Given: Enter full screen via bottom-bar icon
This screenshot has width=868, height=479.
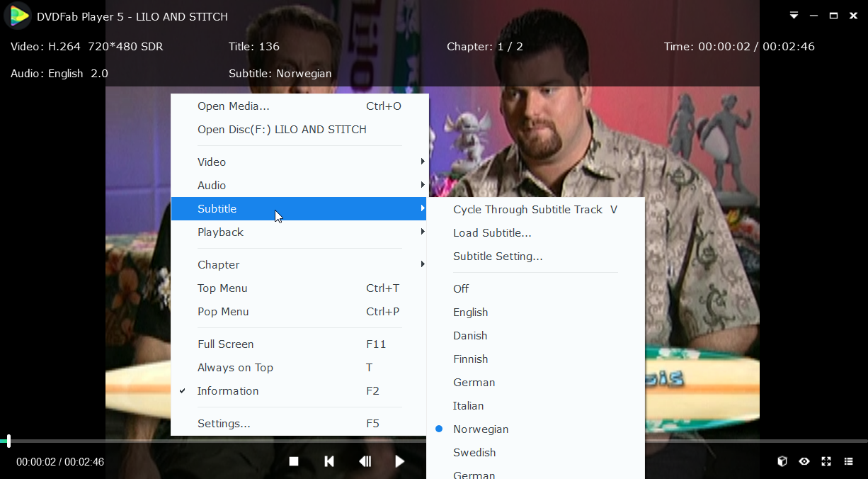Looking at the screenshot, I should coord(826,461).
